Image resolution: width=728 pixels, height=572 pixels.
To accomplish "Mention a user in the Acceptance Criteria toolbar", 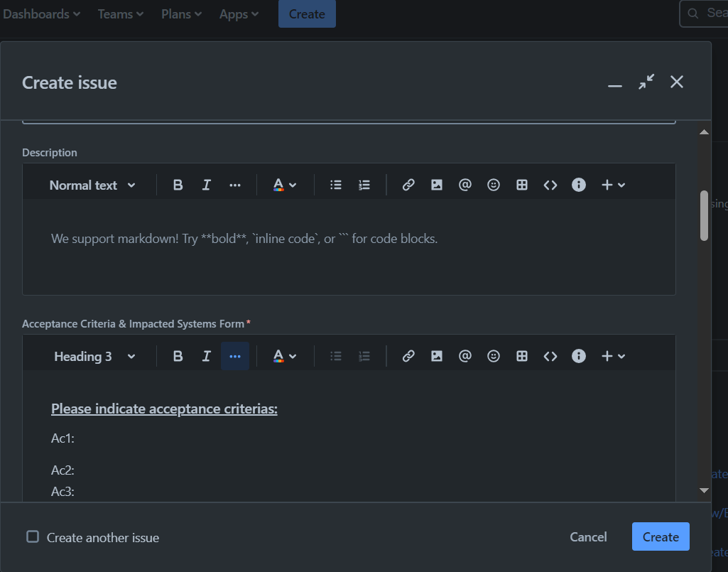I will [x=464, y=356].
